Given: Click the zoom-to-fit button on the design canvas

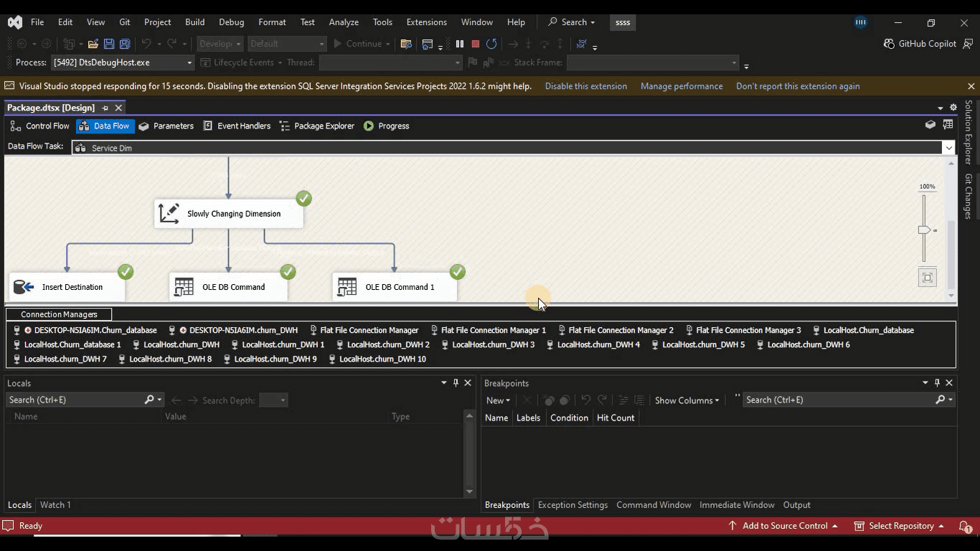Looking at the screenshot, I should click(x=928, y=278).
